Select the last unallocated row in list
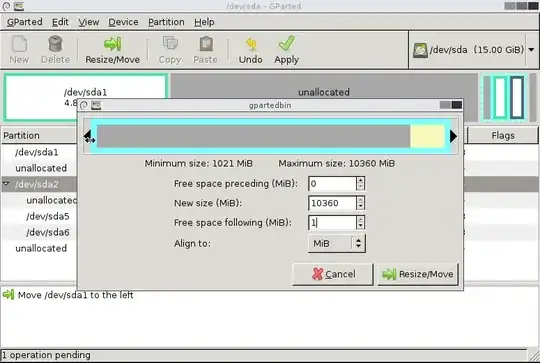Image resolution: width=540 pixels, height=363 pixels. coord(41,248)
